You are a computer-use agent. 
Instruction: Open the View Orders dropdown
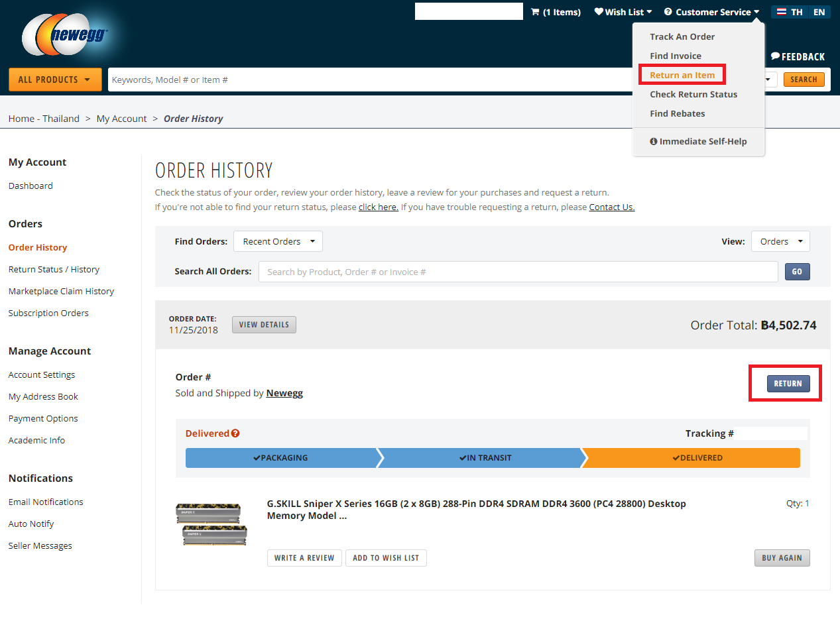pos(780,241)
